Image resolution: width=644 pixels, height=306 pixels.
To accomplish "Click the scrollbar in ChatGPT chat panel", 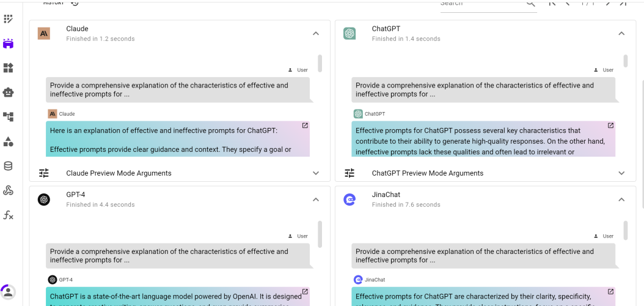I will pyautogui.click(x=626, y=61).
